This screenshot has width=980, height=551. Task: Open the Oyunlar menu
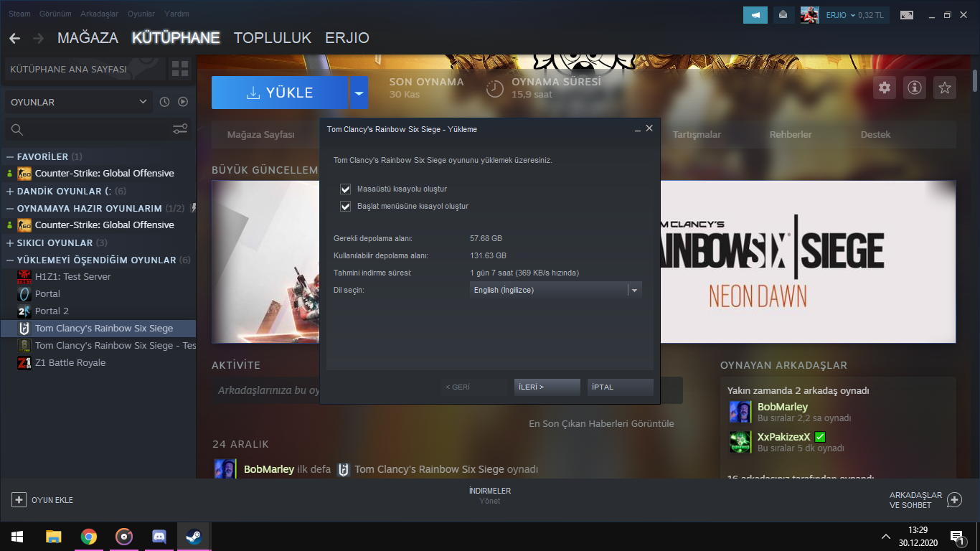(x=141, y=14)
